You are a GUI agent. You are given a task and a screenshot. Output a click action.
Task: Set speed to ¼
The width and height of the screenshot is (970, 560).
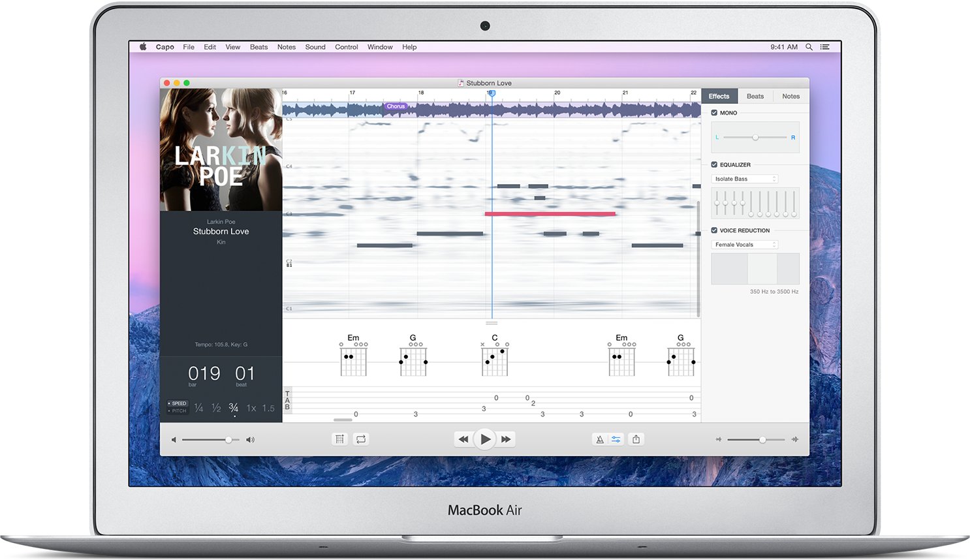tap(199, 408)
